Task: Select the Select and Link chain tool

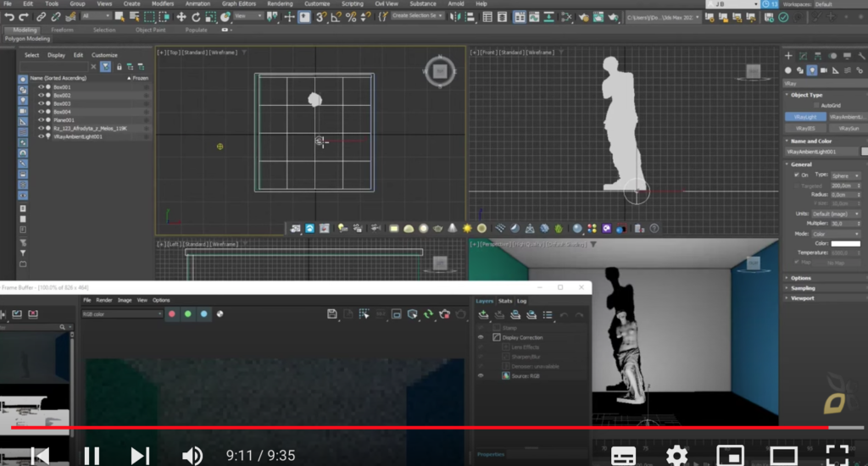Action: pos(41,17)
